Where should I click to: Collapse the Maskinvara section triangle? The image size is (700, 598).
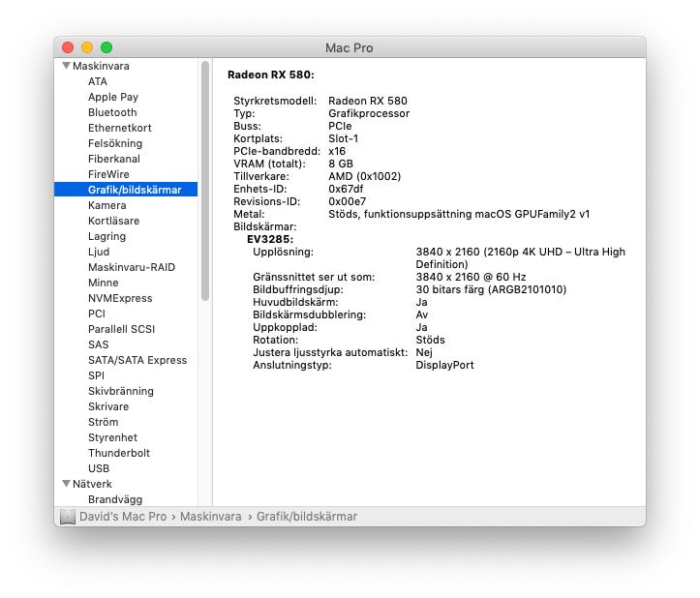point(66,67)
